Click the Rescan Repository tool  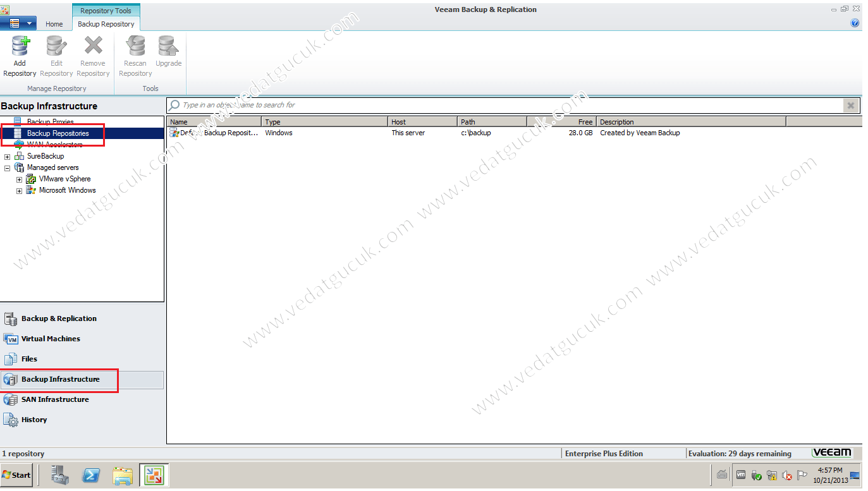point(135,57)
